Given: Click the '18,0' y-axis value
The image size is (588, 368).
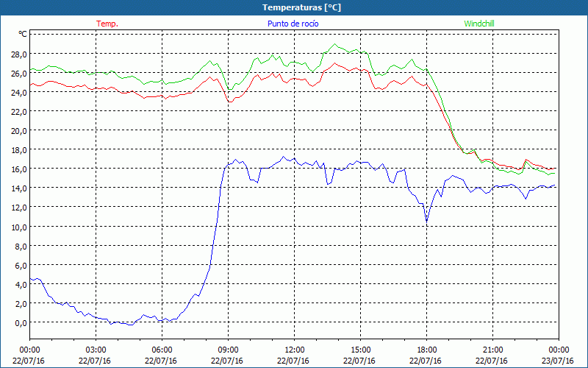Looking at the screenshot, I should [x=18, y=149].
